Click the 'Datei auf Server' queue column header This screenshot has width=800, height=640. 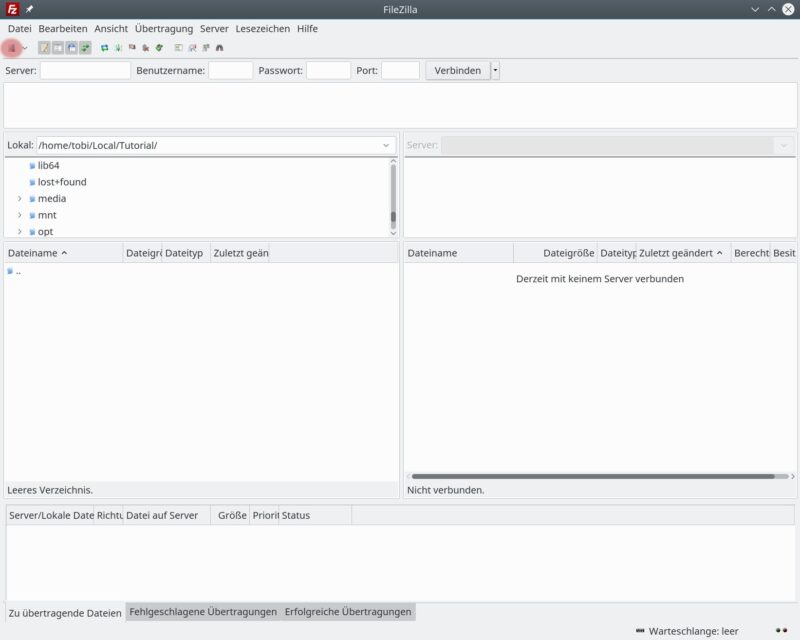(167, 515)
